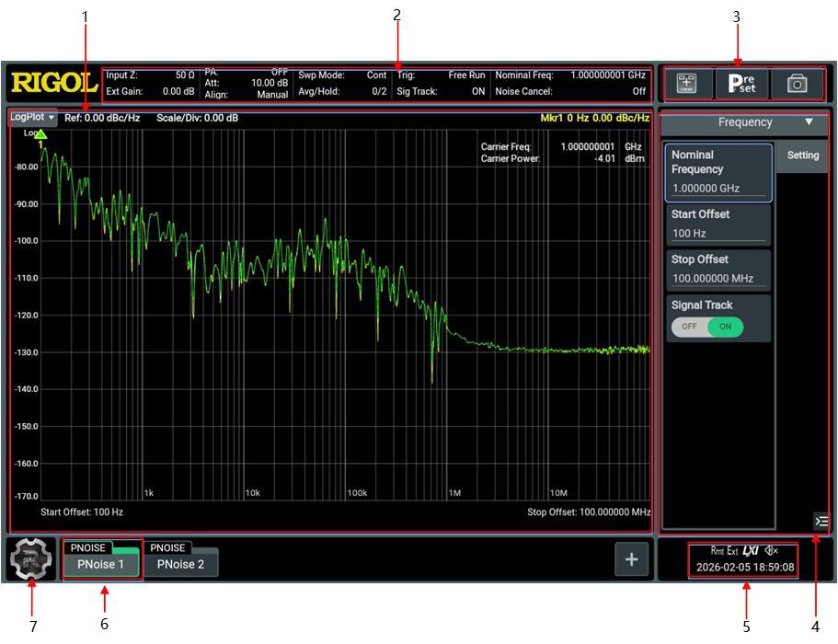
Task: Click PA: OFF status entry
Action: coord(246,72)
